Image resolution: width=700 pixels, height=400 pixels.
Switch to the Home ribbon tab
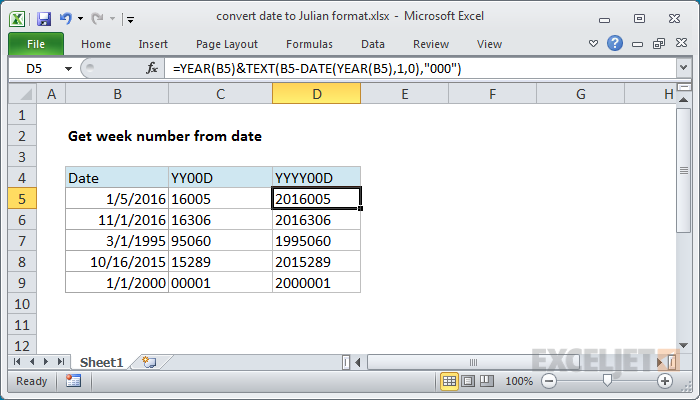pos(96,44)
